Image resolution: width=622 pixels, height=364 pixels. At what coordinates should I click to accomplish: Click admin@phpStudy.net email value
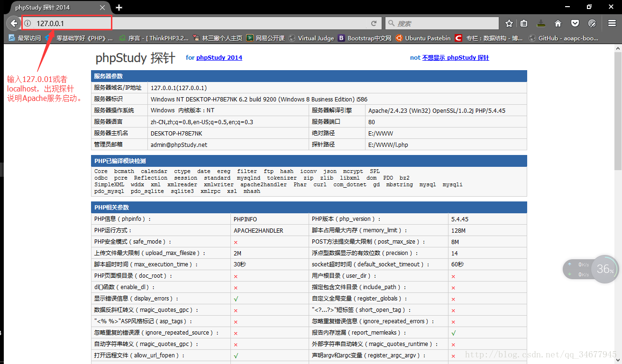[x=179, y=145]
